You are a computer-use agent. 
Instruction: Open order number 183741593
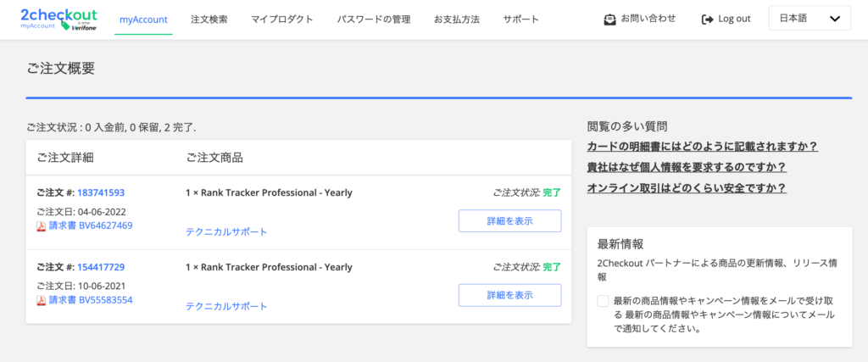101,192
